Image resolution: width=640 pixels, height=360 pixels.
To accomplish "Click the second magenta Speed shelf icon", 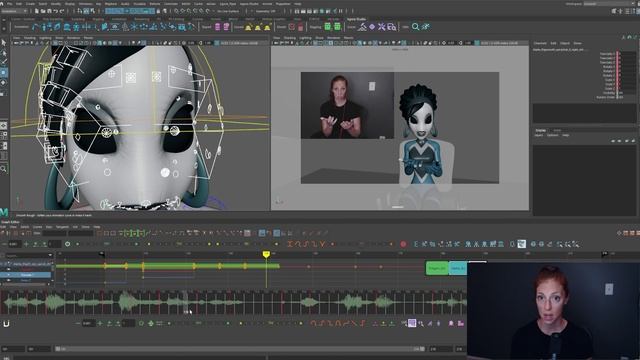I will (226, 27).
